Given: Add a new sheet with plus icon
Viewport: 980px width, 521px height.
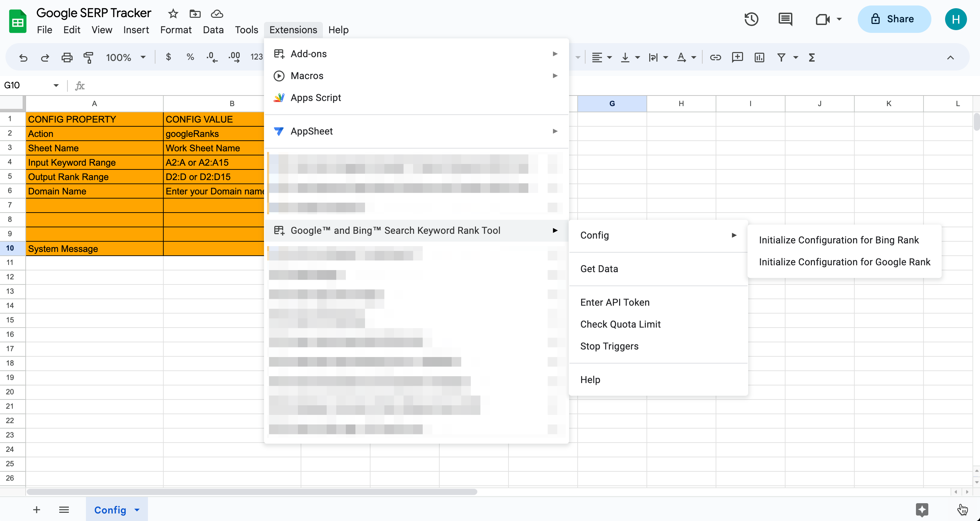Looking at the screenshot, I should click(x=37, y=510).
